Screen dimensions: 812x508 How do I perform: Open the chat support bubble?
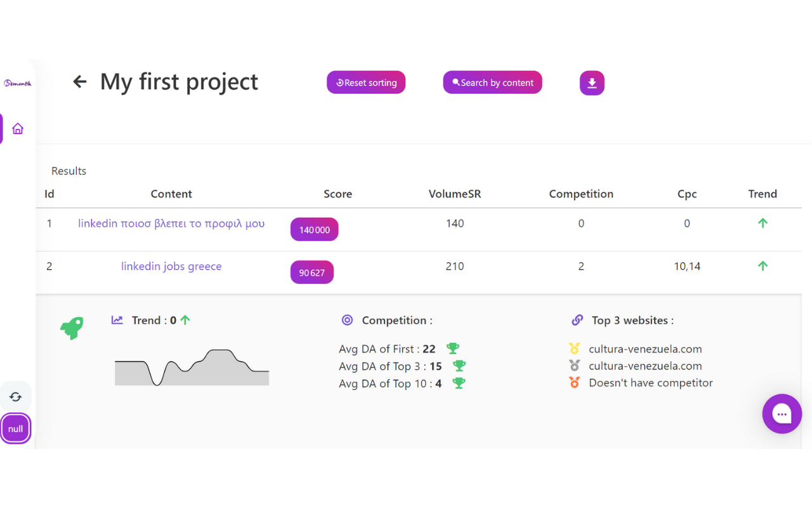tap(782, 414)
